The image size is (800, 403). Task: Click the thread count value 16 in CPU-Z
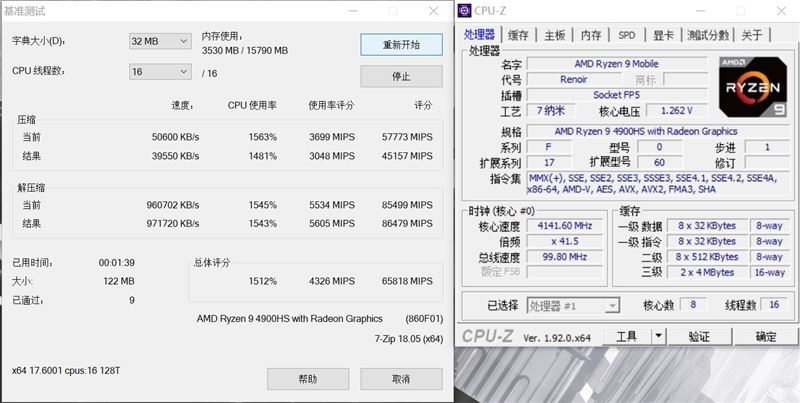click(x=774, y=305)
